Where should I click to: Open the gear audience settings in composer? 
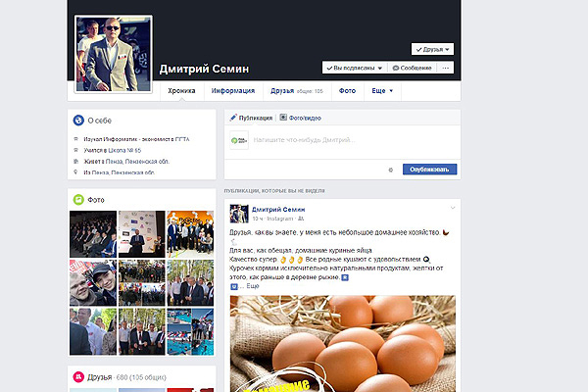391,170
